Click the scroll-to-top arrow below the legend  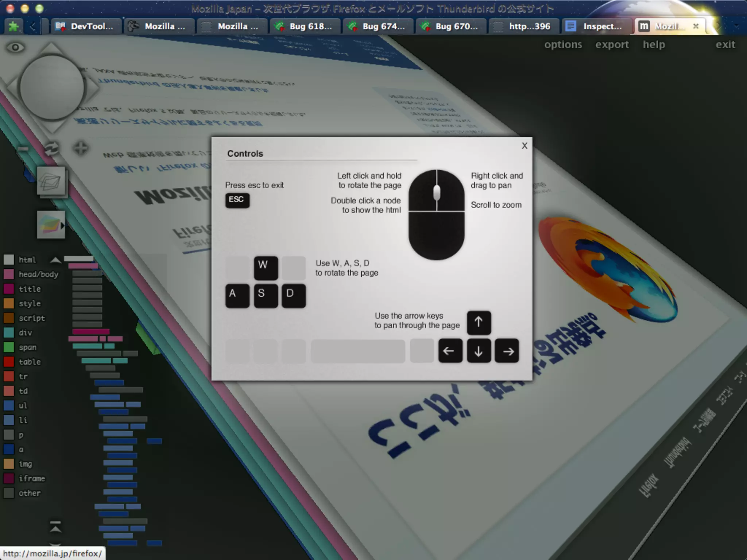coord(55,527)
